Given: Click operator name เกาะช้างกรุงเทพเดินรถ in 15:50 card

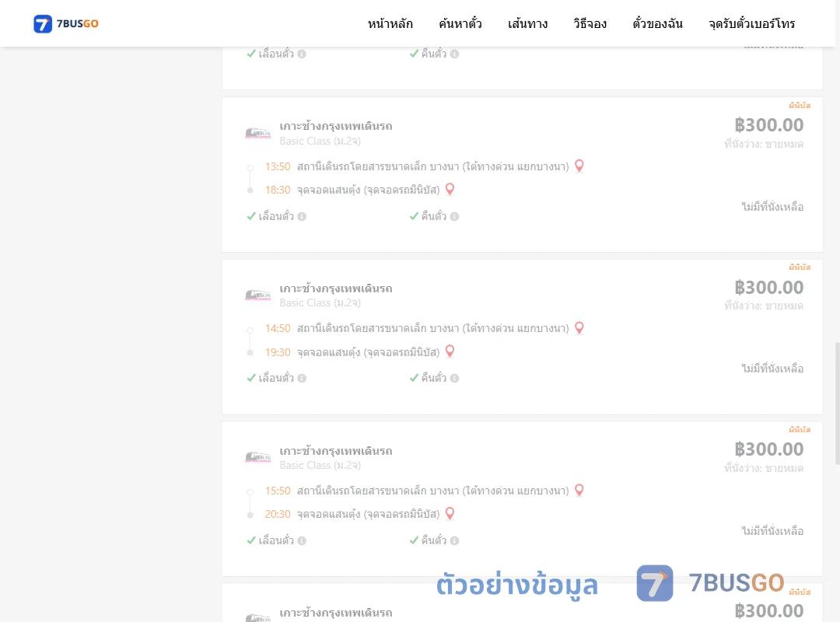Looking at the screenshot, I should (336, 451).
